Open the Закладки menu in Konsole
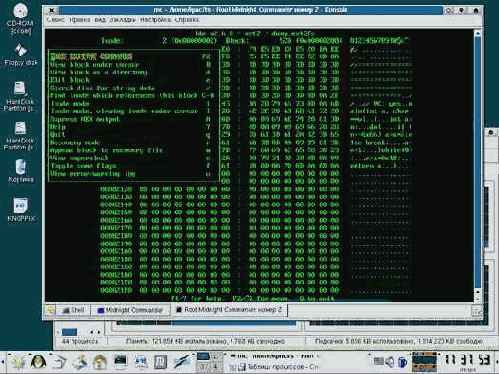Viewport: 499px width, 374px height. click(123, 20)
